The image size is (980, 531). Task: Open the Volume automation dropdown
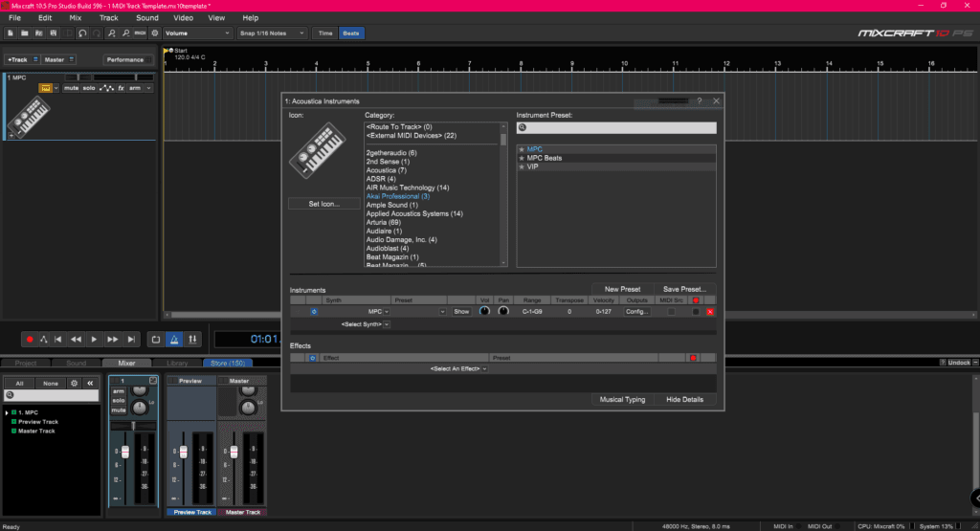(x=197, y=33)
